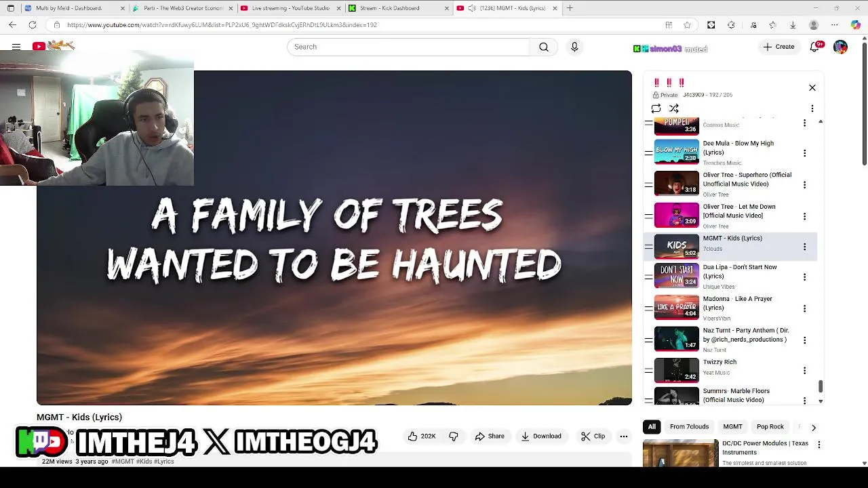Open the YouTube guide hamburger menu

click(16, 47)
